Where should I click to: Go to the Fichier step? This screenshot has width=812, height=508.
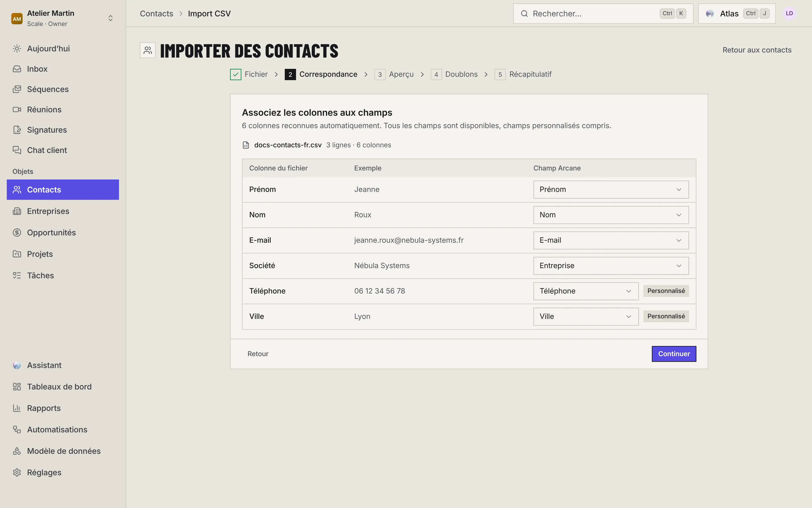click(249, 74)
